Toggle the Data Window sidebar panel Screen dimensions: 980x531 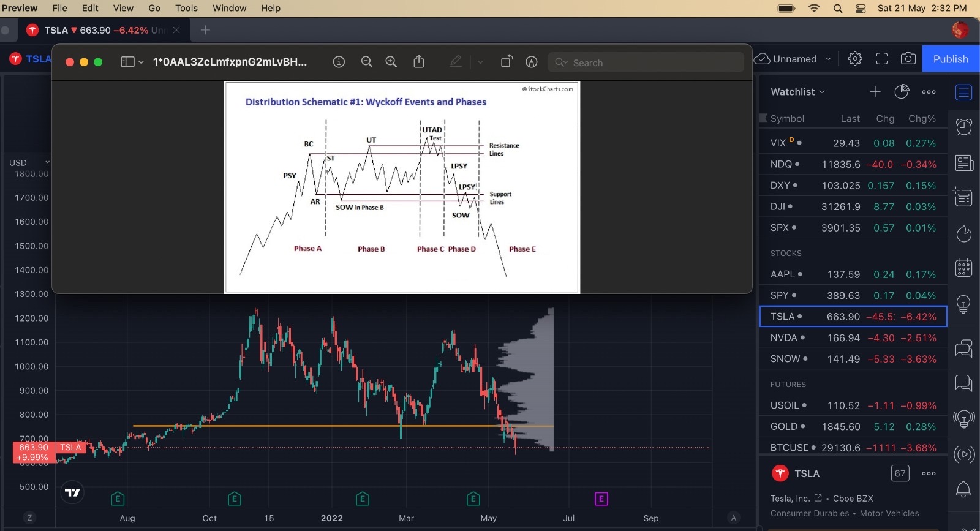coord(963,197)
